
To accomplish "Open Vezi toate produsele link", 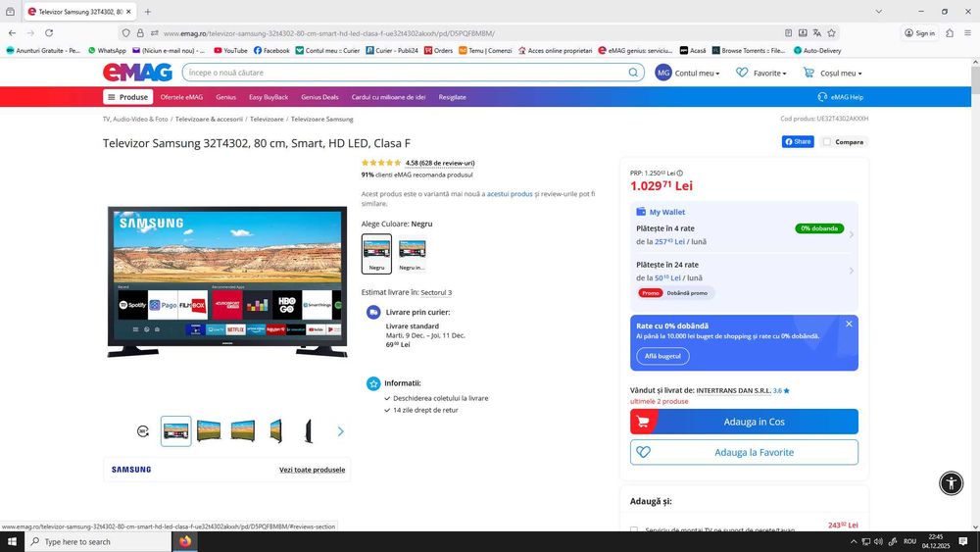I will [312, 470].
